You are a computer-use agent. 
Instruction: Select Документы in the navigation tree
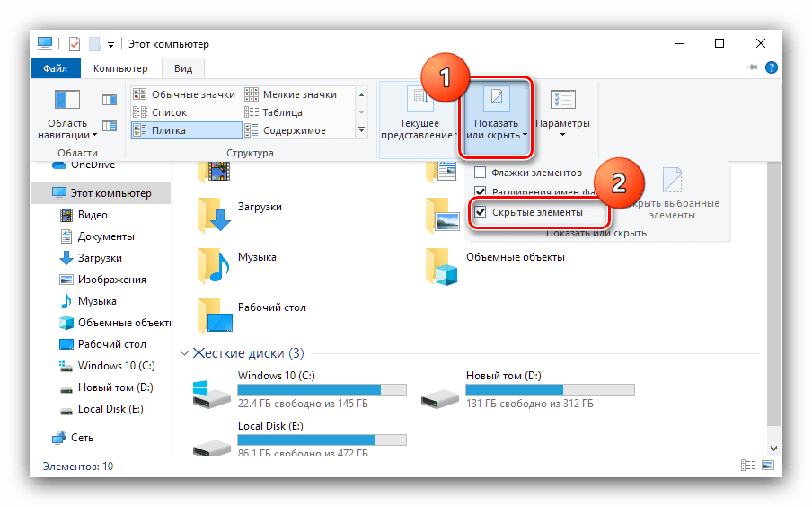(x=106, y=236)
